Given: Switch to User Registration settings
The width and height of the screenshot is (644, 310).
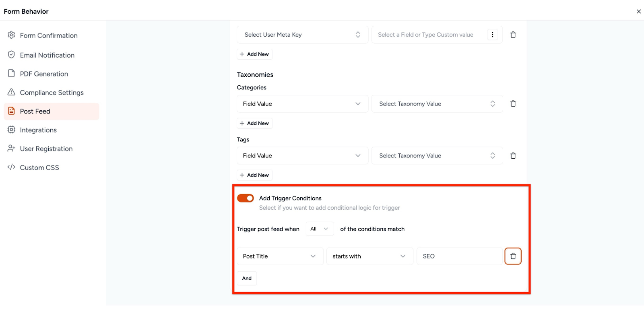Looking at the screenshot, I should 46,149.
